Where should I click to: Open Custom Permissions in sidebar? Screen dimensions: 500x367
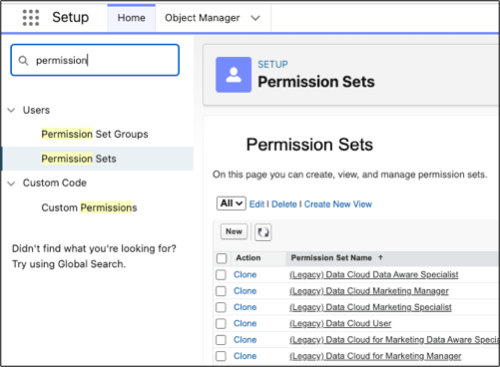[89, 208]
